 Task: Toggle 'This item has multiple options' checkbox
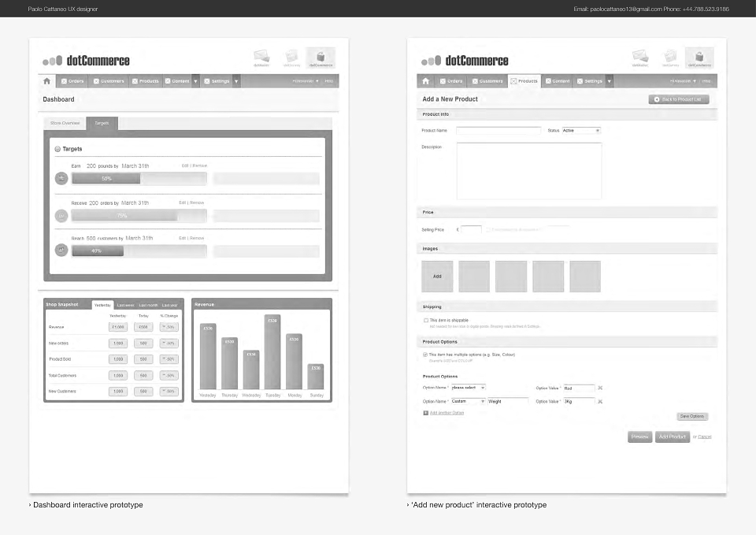pyautogui.click(x=425, y=355)
